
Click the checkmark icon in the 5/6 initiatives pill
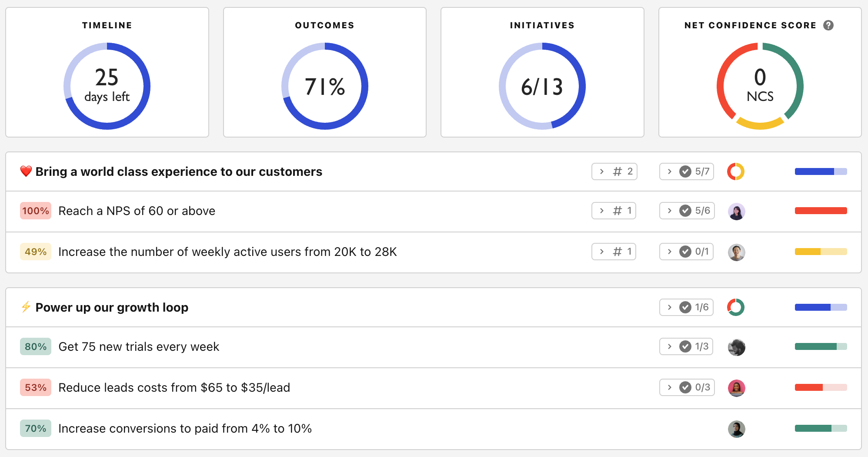(x=685, y=211)
